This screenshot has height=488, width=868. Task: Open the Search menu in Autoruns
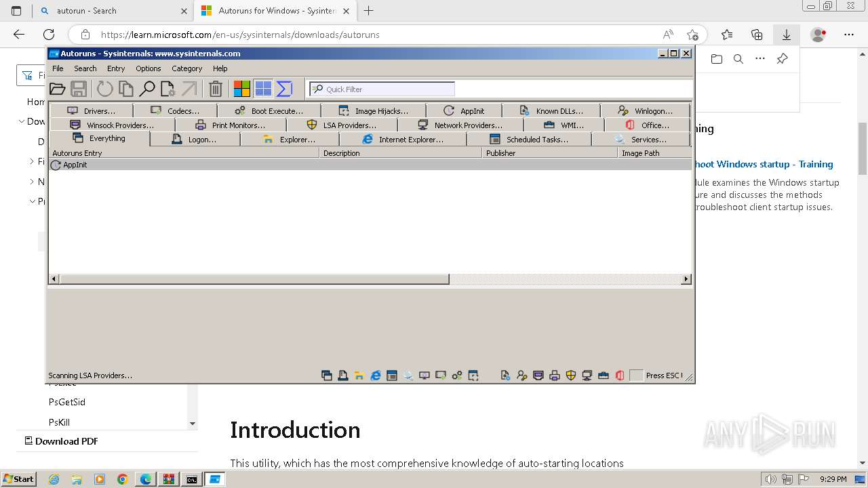coord(85,68)
